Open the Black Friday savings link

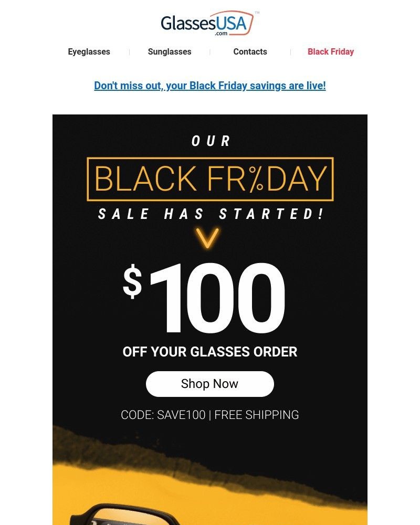tap(209, 85)
